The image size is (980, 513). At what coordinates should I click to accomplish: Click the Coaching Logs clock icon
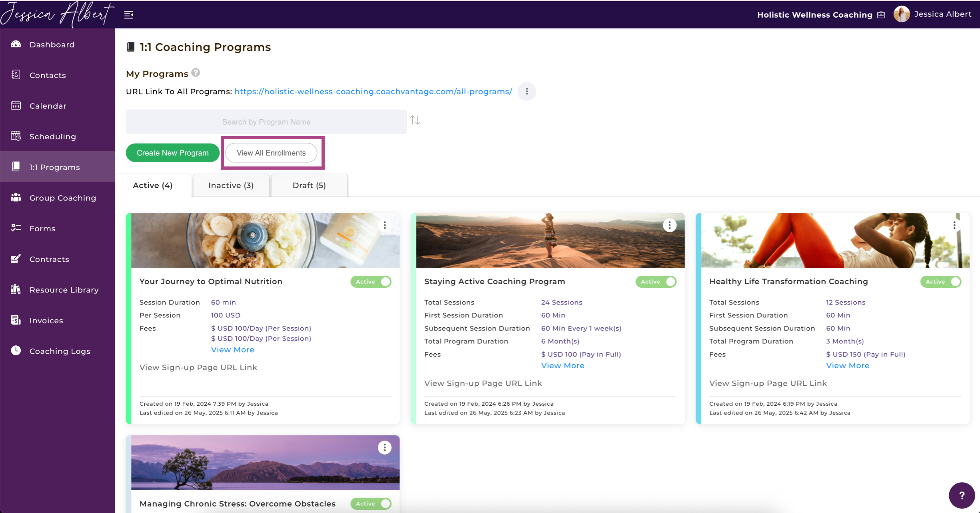coord(16,351)
